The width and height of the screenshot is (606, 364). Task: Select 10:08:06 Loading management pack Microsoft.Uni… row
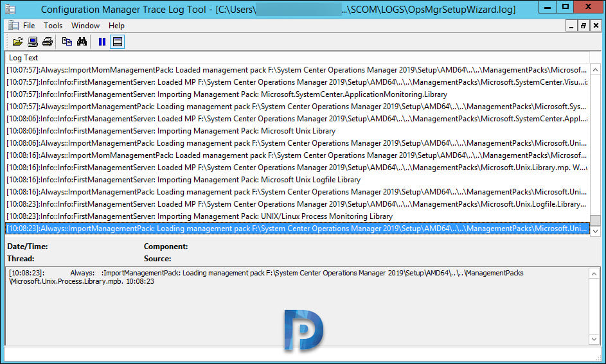pos(297,143)
